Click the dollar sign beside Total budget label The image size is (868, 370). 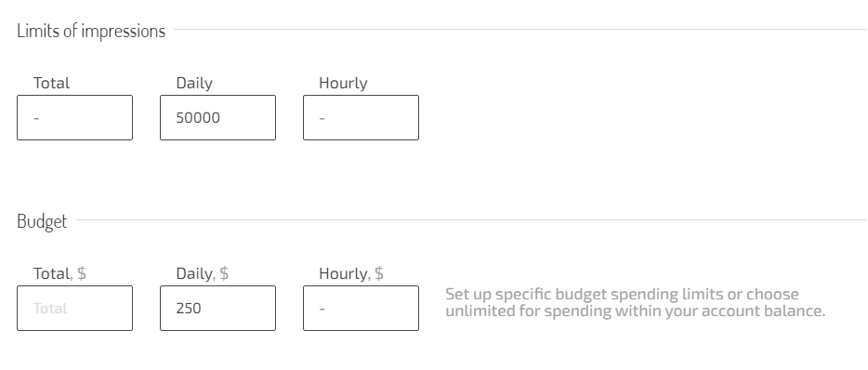[x=82, y=273]
